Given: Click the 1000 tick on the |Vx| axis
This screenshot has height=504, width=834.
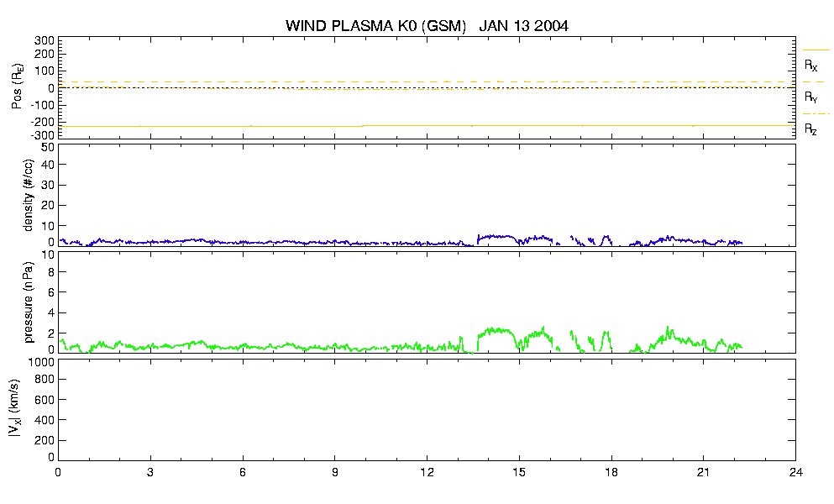Looking at the screenshot, I should (x=41, y=362).
